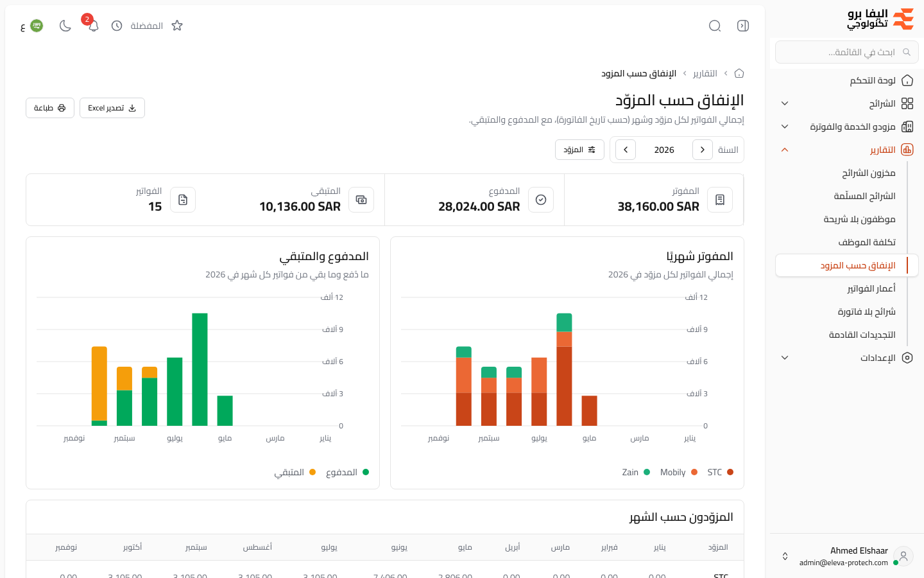Screen dimensions: 924x578
Task: Open the Ahmed Elshaar account switcher arrows
Action: tap(785, 556)
